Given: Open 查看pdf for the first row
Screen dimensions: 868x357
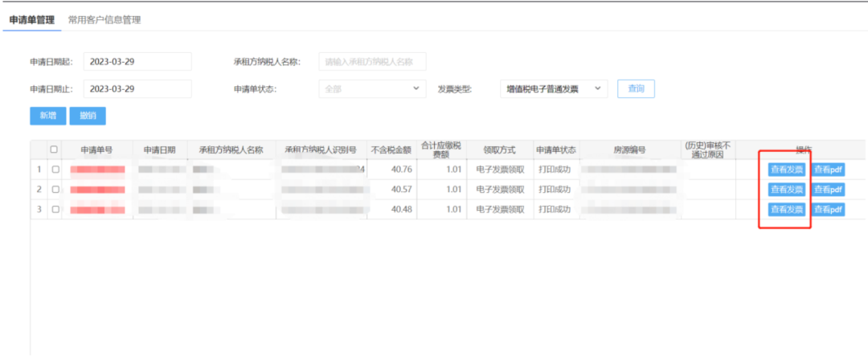Looking at the screenshot, I should pos(828,170).
